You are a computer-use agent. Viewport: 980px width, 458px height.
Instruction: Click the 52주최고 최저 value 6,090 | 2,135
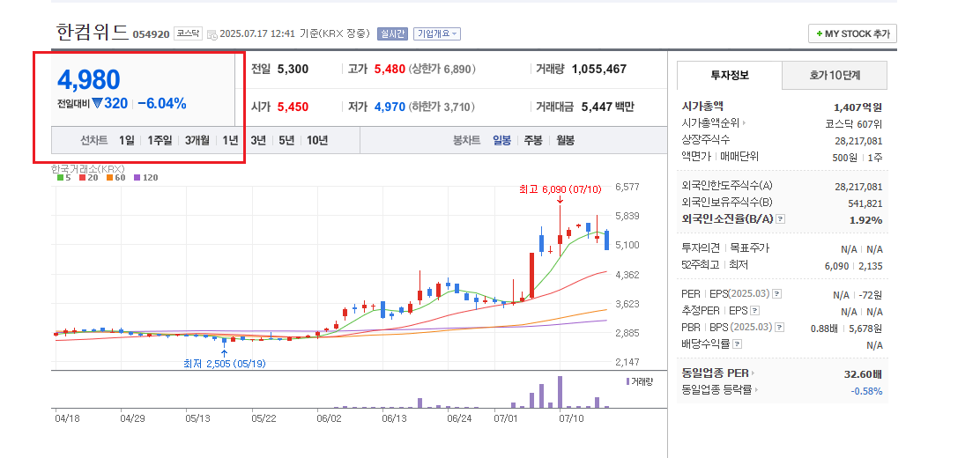854,266
